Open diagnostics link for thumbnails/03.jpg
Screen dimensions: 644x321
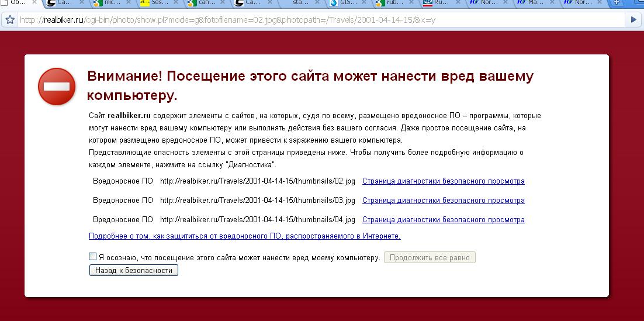[x=443, y=201]
